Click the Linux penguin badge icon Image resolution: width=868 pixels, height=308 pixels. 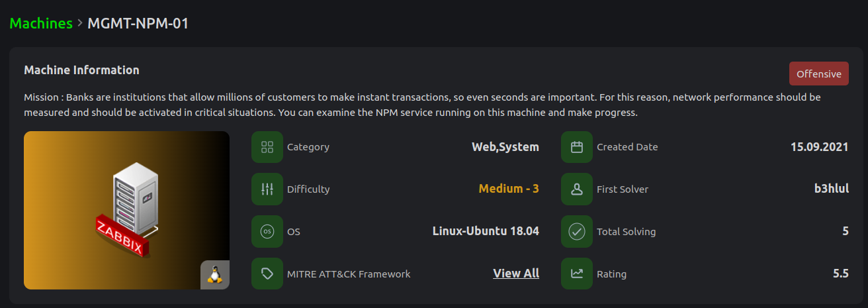click(214, 275)
